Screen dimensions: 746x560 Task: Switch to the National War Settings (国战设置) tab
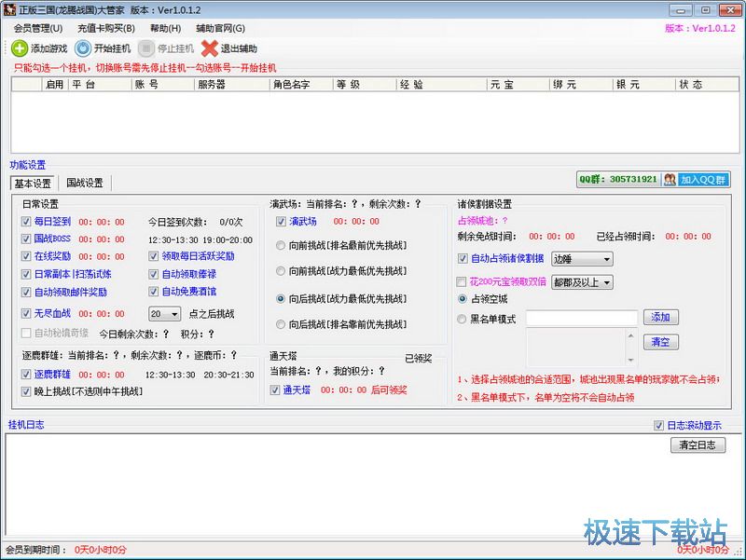tap(84, 184)
